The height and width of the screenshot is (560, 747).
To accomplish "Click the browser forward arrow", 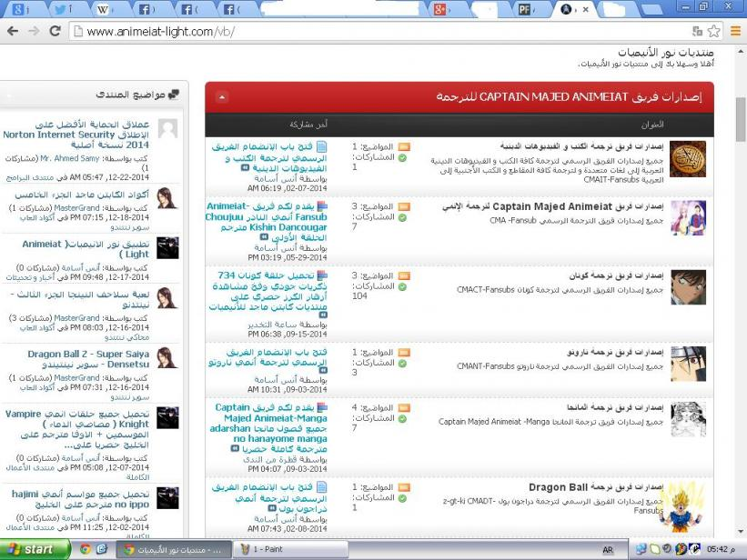I will (34, 32).
